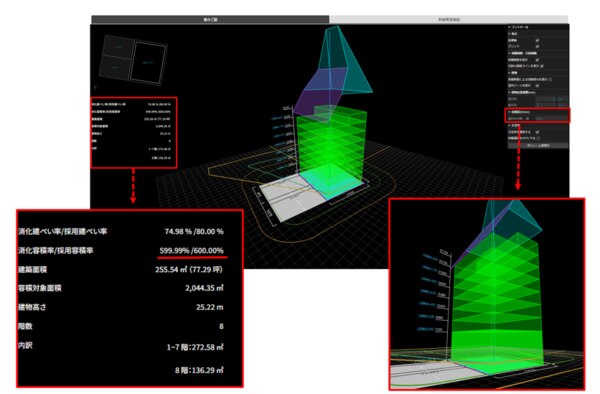
Task: Collapse the 建物位置調整(mm) section arrow
Action: [x=509, y=93]
